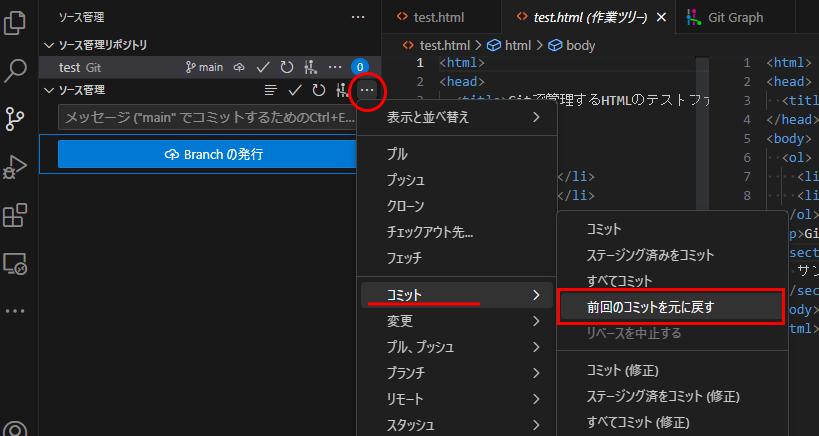
Task: Git Graph icon in ソース管理 section header
Action: [342, 90]
